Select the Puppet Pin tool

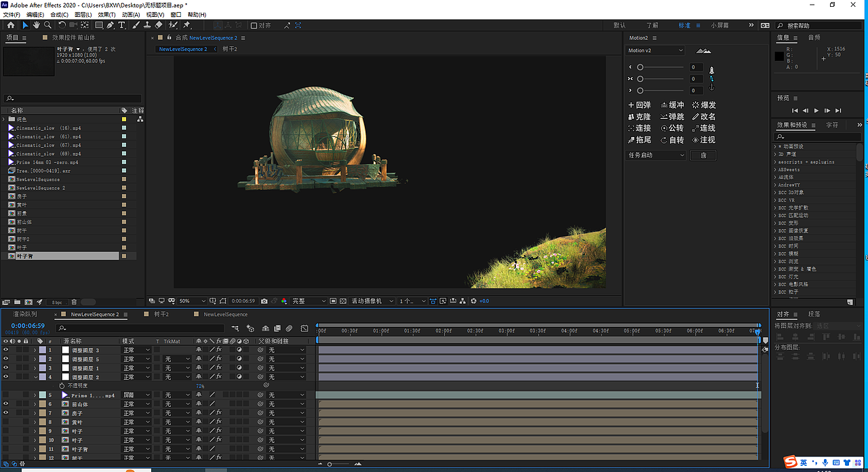(186, 25)
